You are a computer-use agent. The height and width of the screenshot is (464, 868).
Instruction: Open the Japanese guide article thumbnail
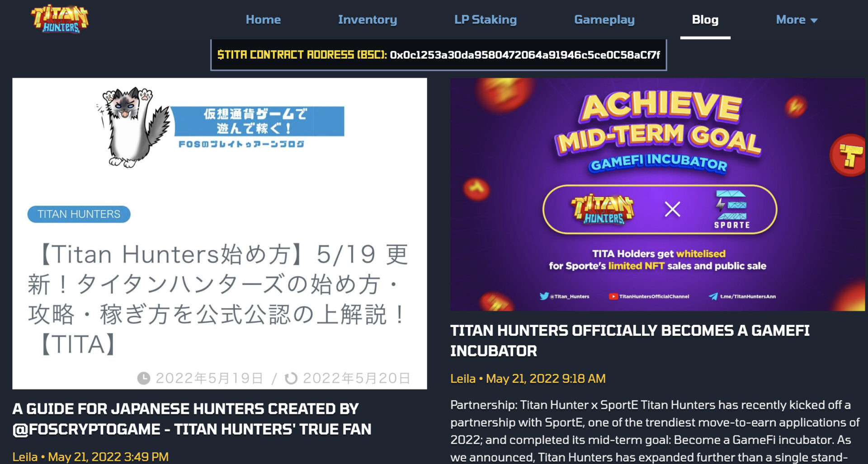click(x=220, y=234)
